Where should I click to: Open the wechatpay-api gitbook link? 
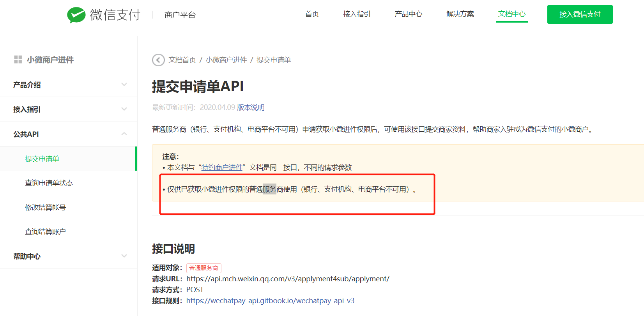coord(270,300)
